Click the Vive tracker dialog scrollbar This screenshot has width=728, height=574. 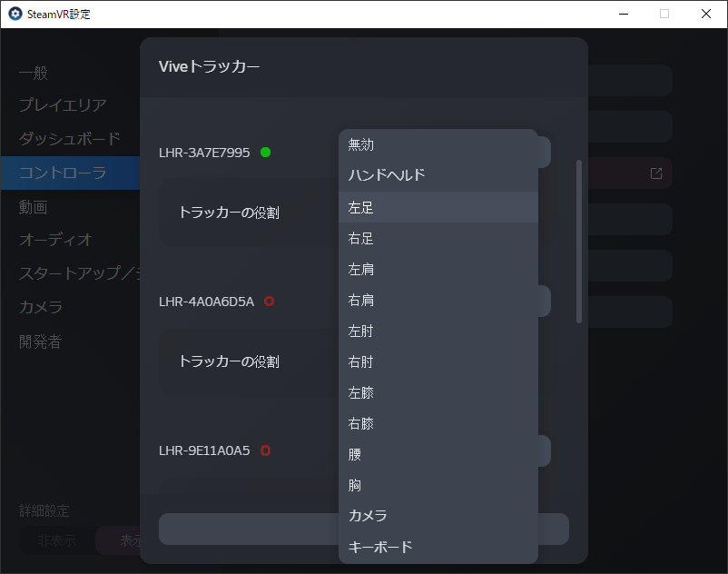(x=578, y=242)
